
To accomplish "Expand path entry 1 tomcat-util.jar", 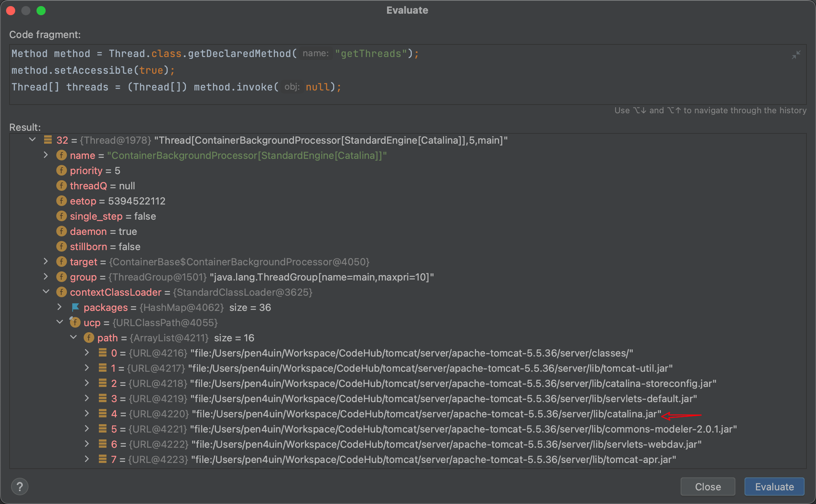I will 87,368.
